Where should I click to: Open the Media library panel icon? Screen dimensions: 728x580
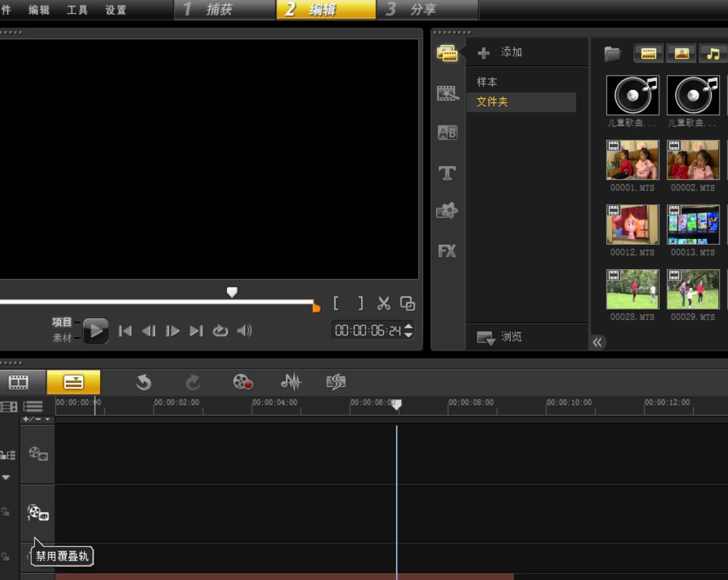click(447, 53)
